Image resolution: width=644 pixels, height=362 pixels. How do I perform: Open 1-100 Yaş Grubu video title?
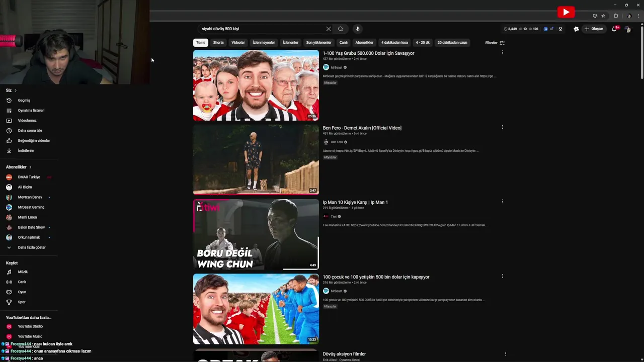click(x=368, y=53)
